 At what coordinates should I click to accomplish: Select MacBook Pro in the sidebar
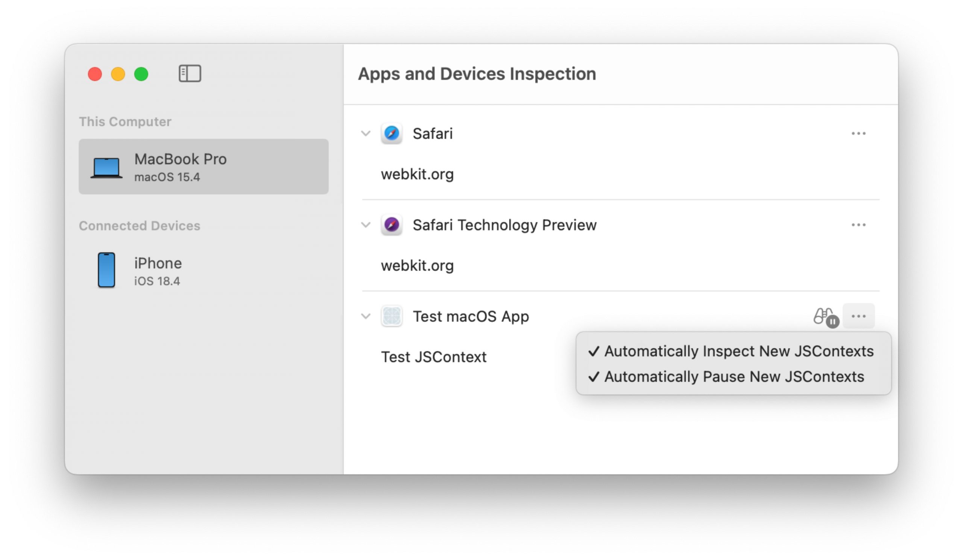(x=204, y=167)
